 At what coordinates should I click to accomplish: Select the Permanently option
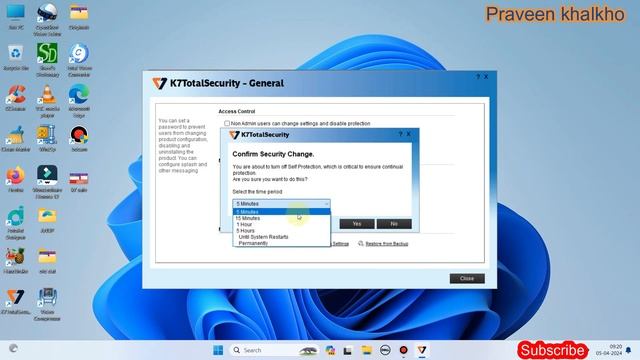pos(281,243)
